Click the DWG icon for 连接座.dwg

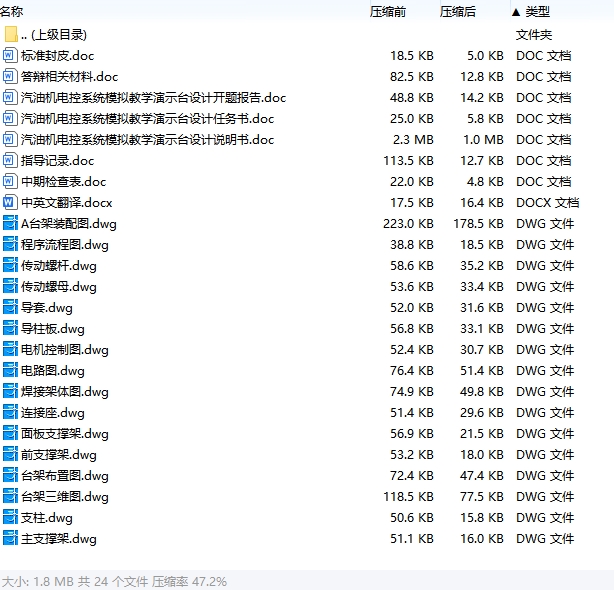(x=10, y=413)
